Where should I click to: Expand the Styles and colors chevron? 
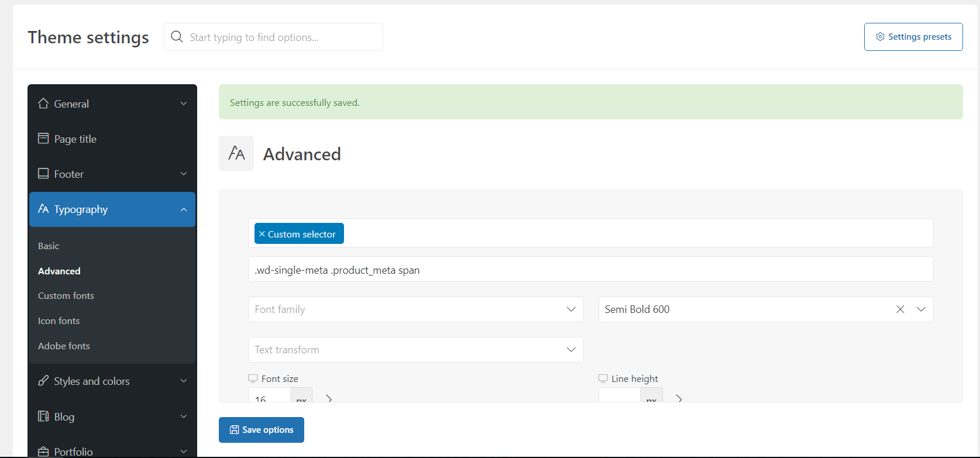184,381
